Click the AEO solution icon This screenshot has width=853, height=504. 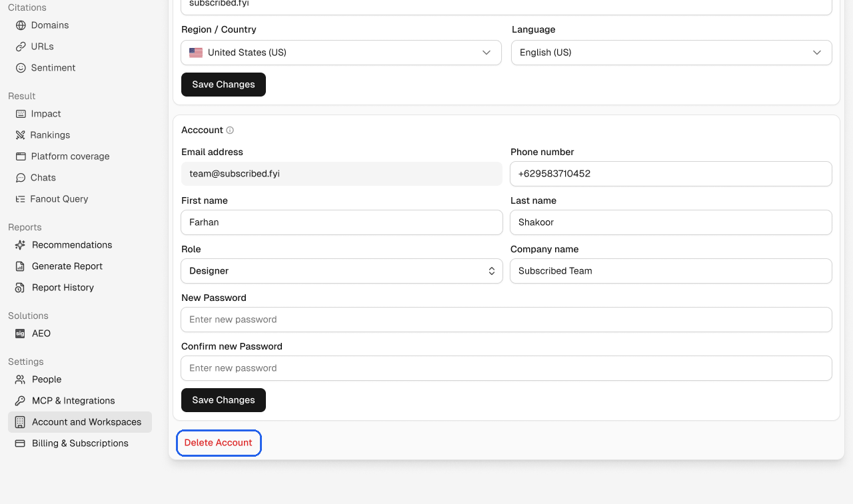pyautogui.click(x=20, y=334)
